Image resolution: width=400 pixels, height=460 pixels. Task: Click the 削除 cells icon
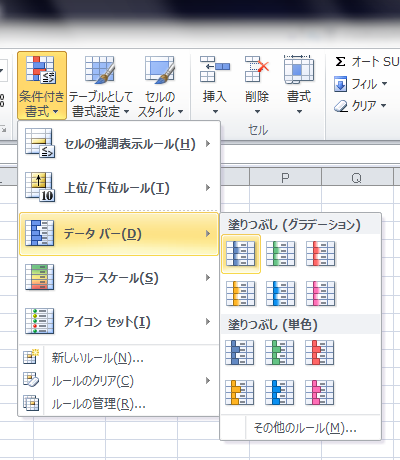(257, 69)
